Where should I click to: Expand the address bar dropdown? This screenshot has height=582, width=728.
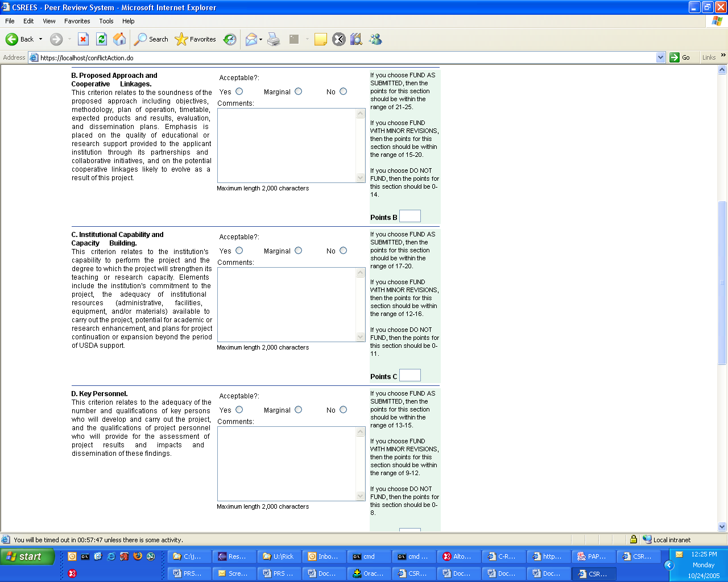(660, 57)
